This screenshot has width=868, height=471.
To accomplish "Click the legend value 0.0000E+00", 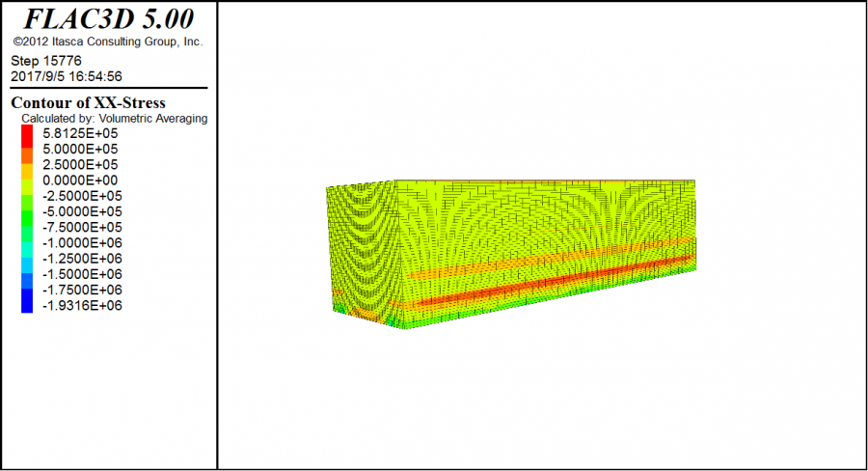I will click(x=80, y=180).
